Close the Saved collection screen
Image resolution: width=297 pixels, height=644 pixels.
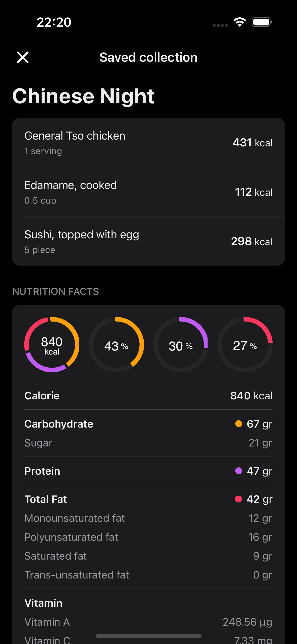(x=23, y=57)
